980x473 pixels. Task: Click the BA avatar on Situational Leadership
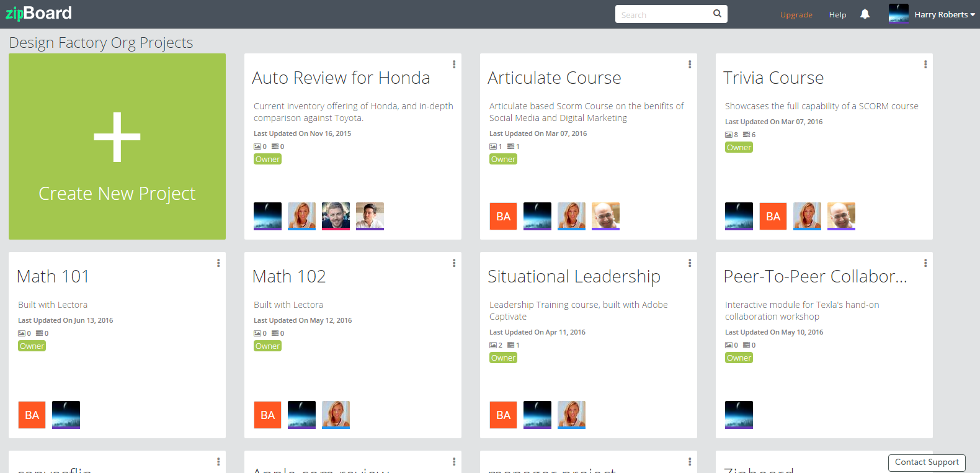503,415
